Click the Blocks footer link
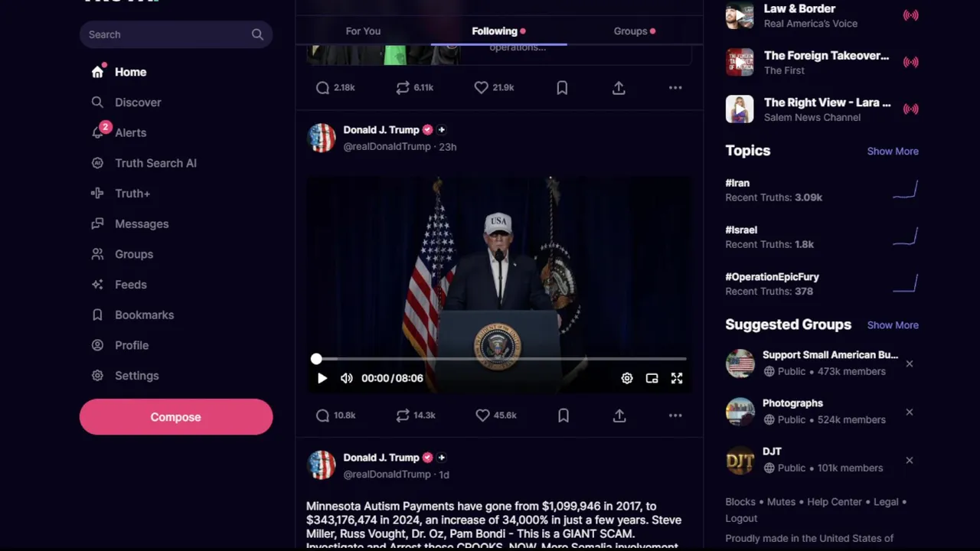The height and width of the screenshot is (551, 980). pyautogui.click(x=740, y=502)
